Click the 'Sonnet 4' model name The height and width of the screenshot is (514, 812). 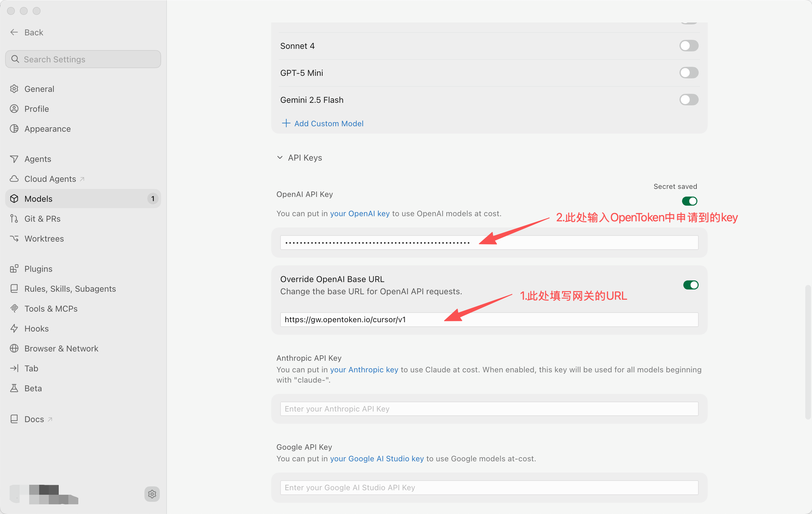coord(298,46)
